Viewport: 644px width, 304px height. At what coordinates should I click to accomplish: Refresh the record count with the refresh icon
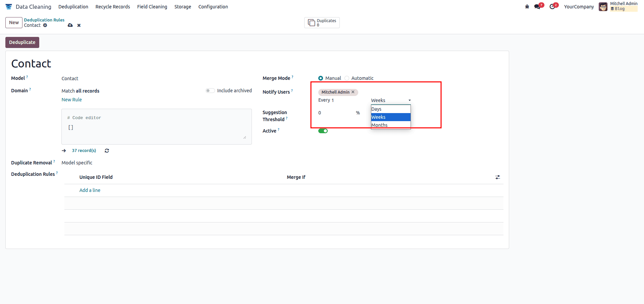click(x=107, y=151)
